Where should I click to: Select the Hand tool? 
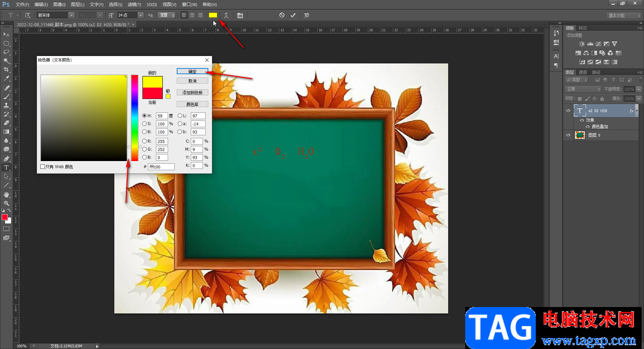(x=6, y=195)
